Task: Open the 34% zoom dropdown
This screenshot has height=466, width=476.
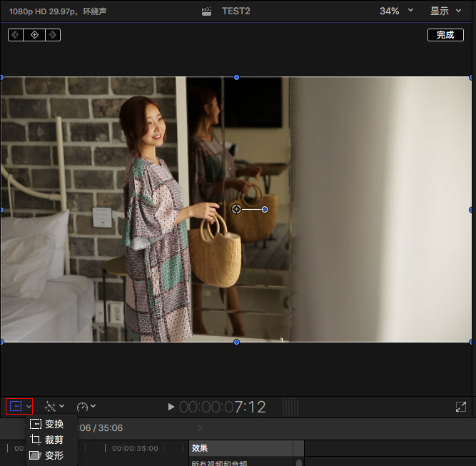Action: coord(397,11)
